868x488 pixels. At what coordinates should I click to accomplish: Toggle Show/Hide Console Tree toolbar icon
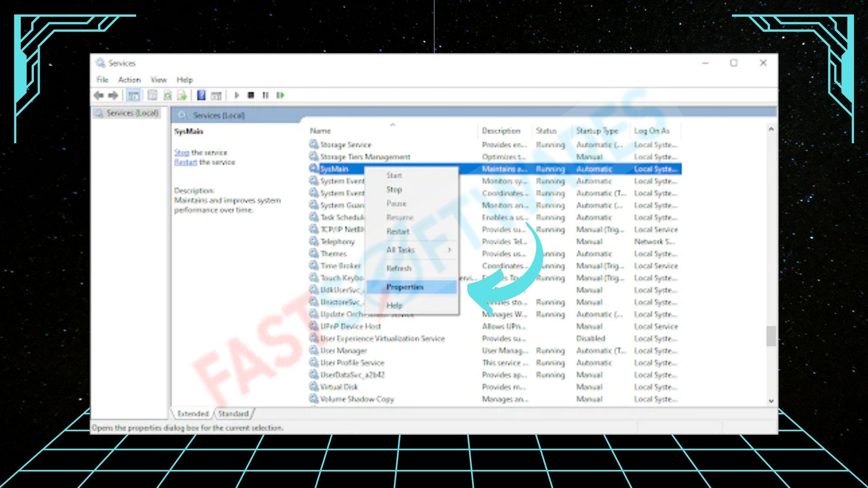point(133,95)
